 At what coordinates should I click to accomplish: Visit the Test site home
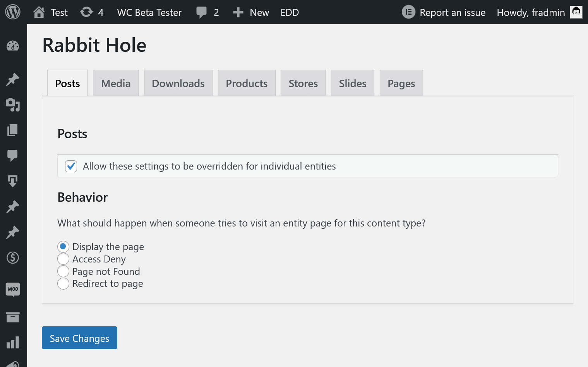[x=50, y=12]
